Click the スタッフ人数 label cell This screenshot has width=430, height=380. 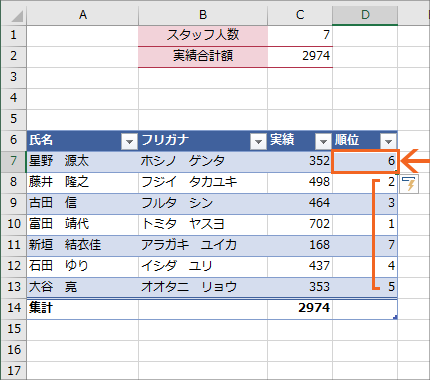203,35
